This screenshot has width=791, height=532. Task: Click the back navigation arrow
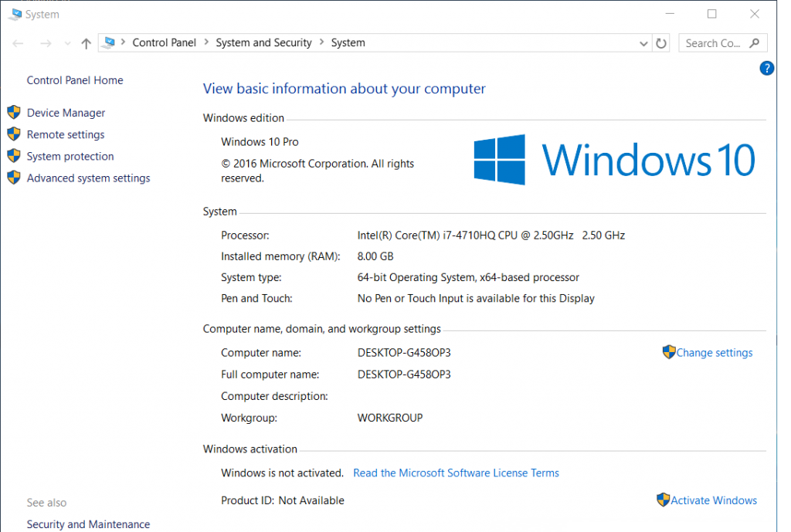tap(17, 43)
